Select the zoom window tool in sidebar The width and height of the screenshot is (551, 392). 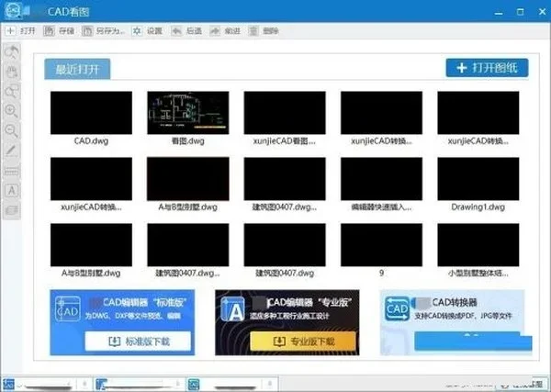tap(12, 91)
